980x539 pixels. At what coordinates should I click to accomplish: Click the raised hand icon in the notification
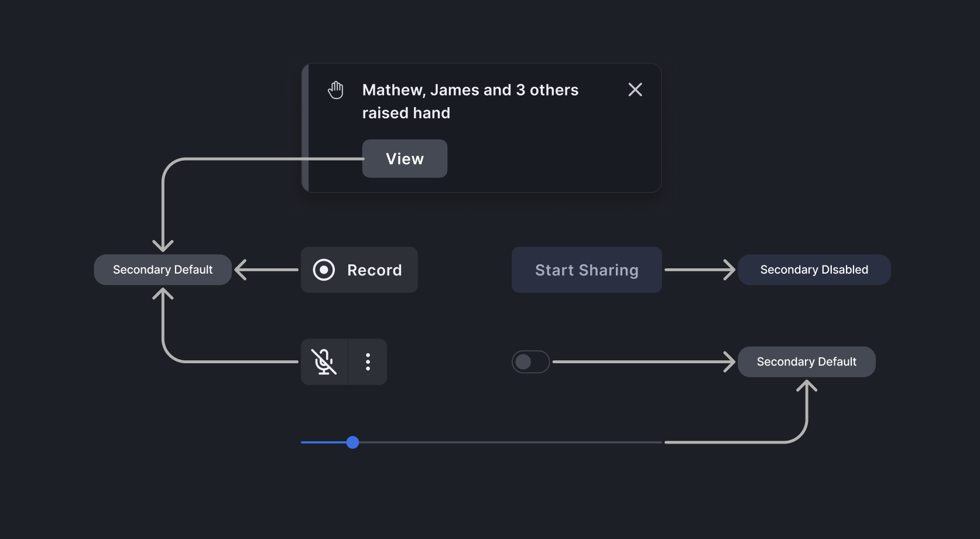(x=335, y=90)
